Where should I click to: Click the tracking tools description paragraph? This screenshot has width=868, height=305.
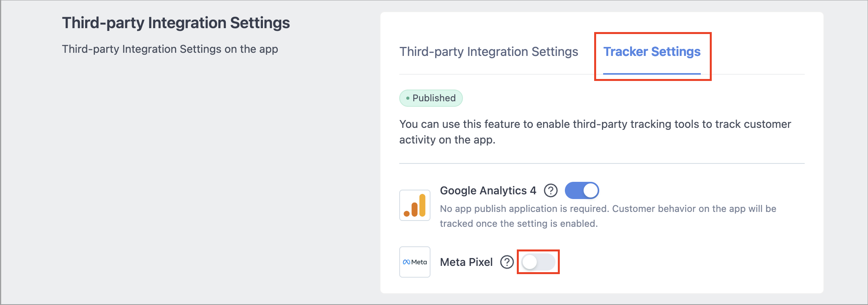pos(595,132)
